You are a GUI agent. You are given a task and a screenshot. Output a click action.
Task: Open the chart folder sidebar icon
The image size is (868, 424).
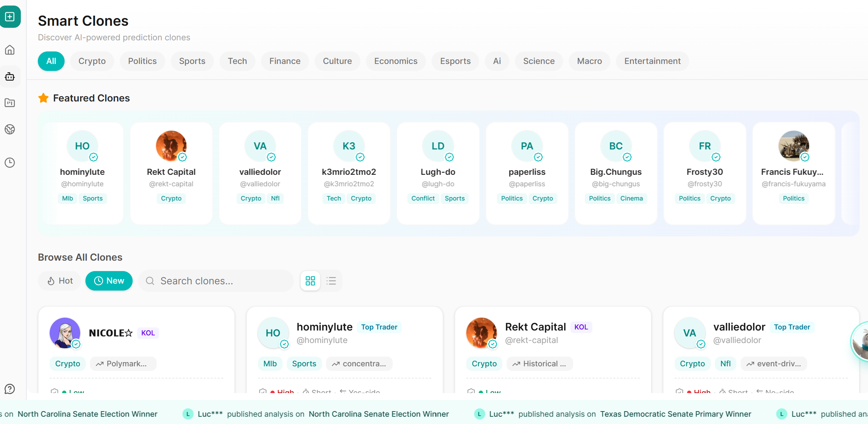tap(10, 103)
